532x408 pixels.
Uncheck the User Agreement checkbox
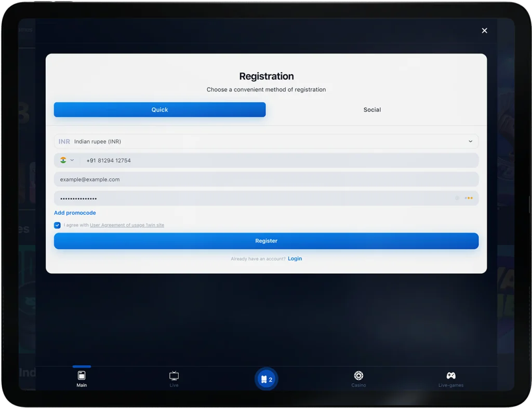[x=57, y=225]
